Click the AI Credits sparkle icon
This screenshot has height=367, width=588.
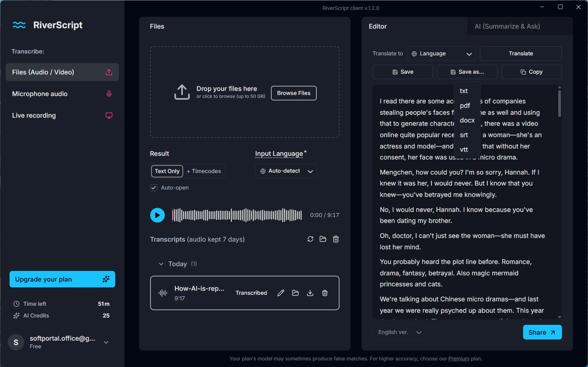coord(17,316)
